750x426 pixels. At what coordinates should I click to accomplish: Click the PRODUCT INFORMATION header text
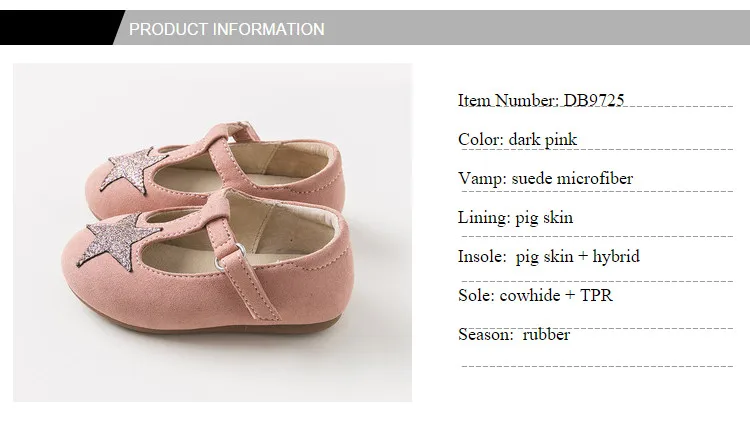226,29
